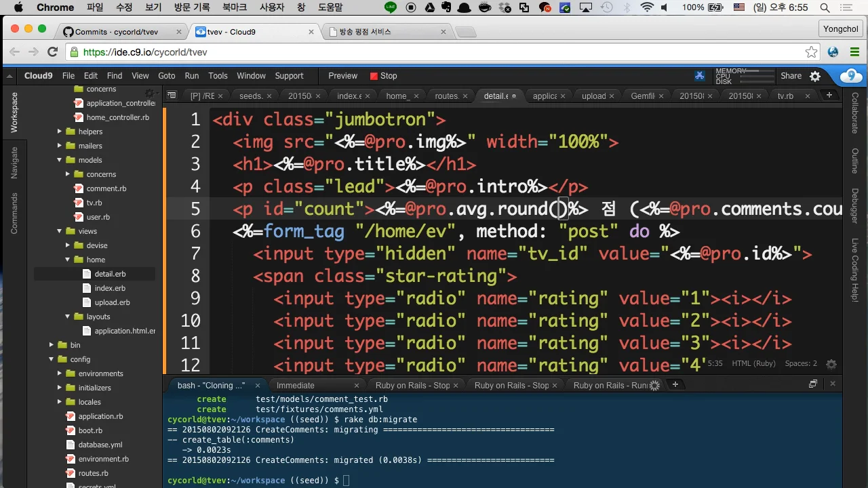Click the running Ruby on Rails tab
The width and height of the screenshot is (868, 488).
(x=615, y=385)
